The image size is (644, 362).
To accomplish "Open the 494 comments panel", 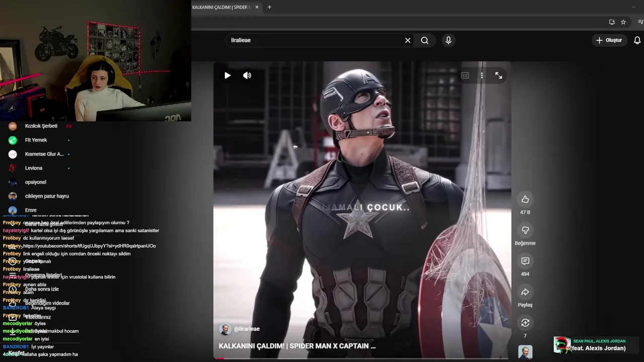I will coord(525,261).
